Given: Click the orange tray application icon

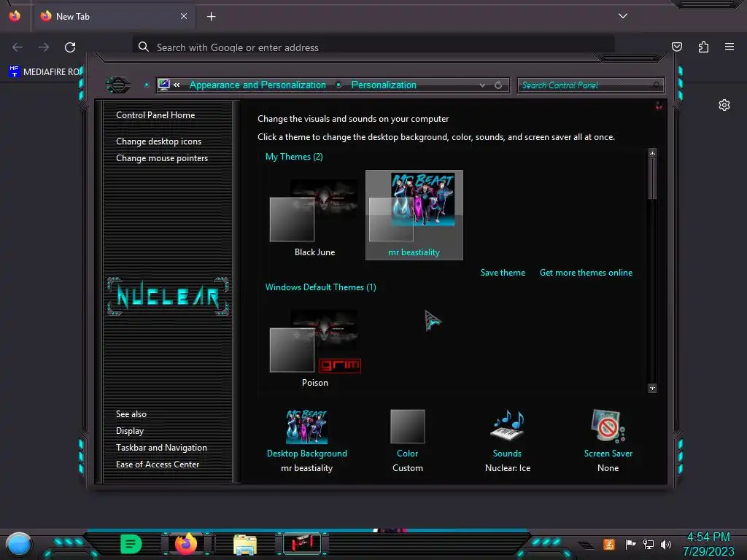Looking at the screenshot, I should (x=608, y=544).
